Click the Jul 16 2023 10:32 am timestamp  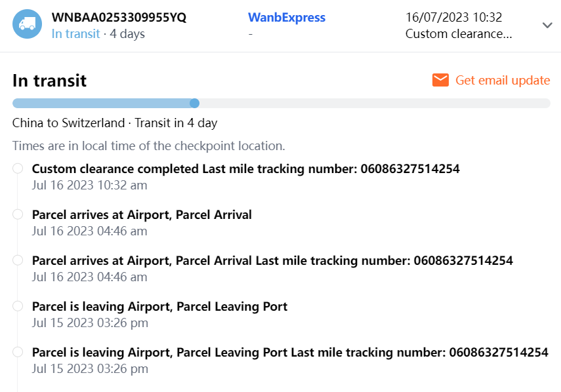[x=89, y=185]
